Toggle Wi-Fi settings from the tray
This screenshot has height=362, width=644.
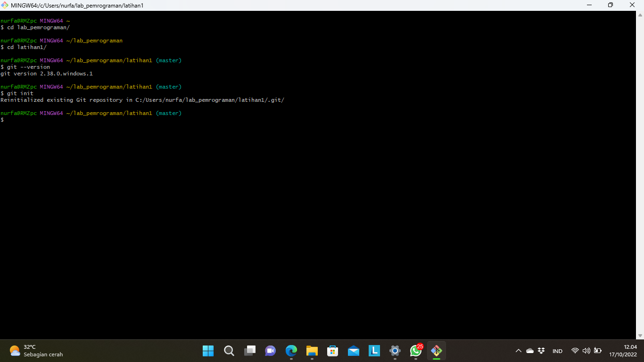point(575,351)
